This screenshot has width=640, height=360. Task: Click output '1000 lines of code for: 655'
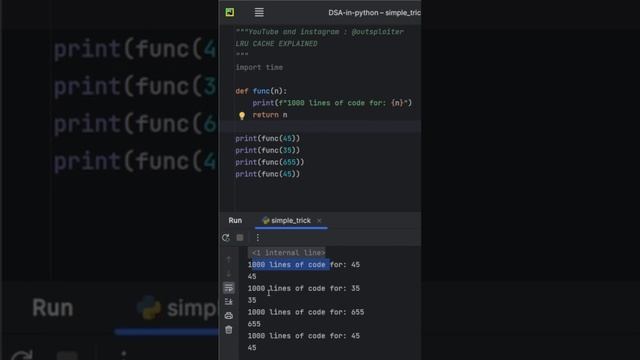[306, 312]
